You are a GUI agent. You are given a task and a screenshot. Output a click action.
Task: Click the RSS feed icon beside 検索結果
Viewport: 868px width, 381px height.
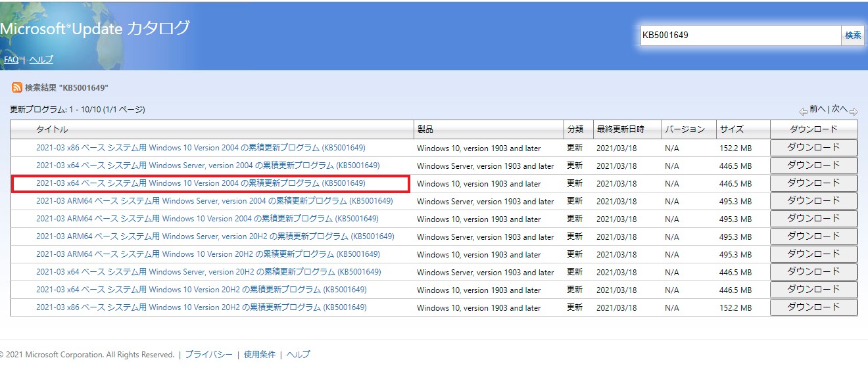click(x=16, y=87)
